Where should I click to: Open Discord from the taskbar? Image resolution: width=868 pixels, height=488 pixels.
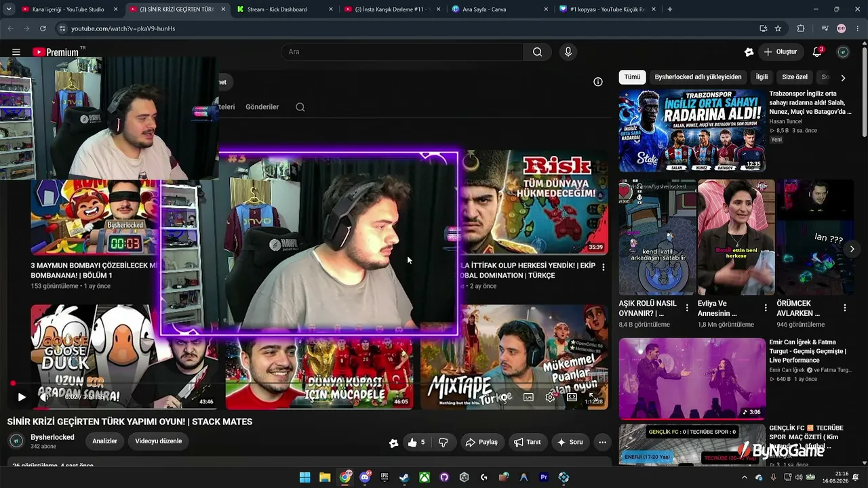pos(365,477)
